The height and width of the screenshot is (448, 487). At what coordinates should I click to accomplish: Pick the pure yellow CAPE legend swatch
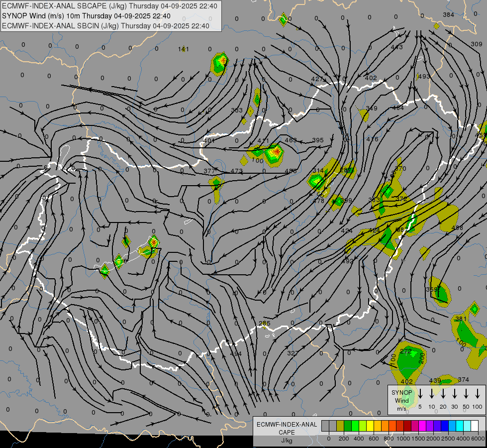tap(370, 426)
